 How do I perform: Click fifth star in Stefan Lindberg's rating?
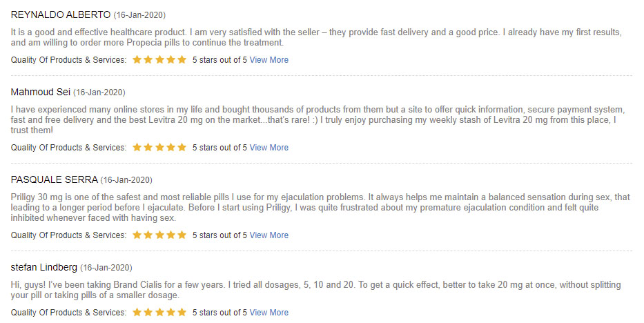click(182, 313)
